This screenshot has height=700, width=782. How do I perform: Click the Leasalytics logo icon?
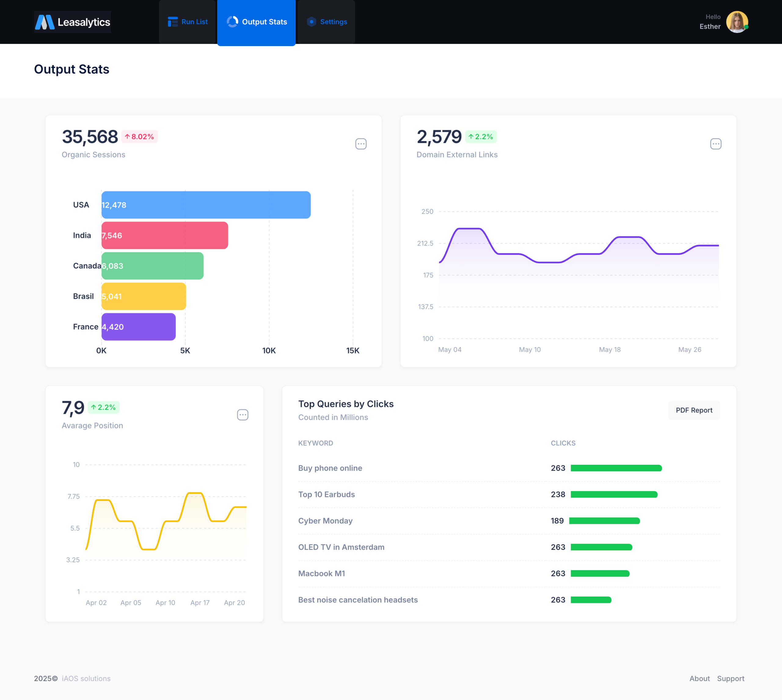click(45, 22)
